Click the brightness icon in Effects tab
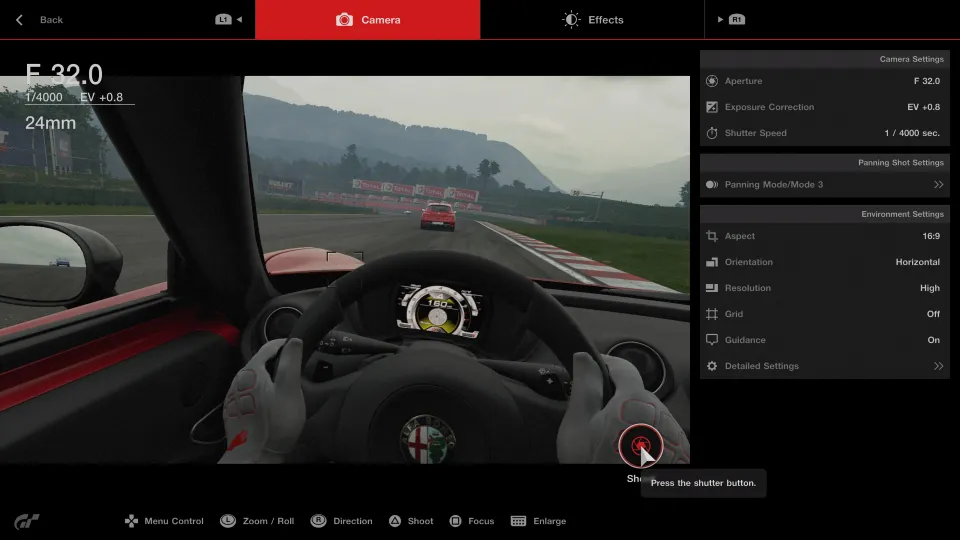This screenshot has height=540, width=960. pos(571,20)
